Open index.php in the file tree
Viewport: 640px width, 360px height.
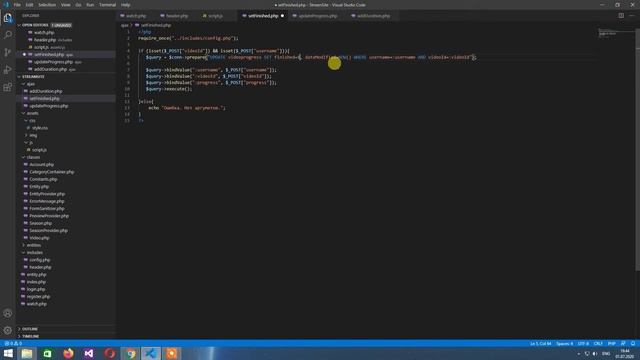tap(36, 282)
